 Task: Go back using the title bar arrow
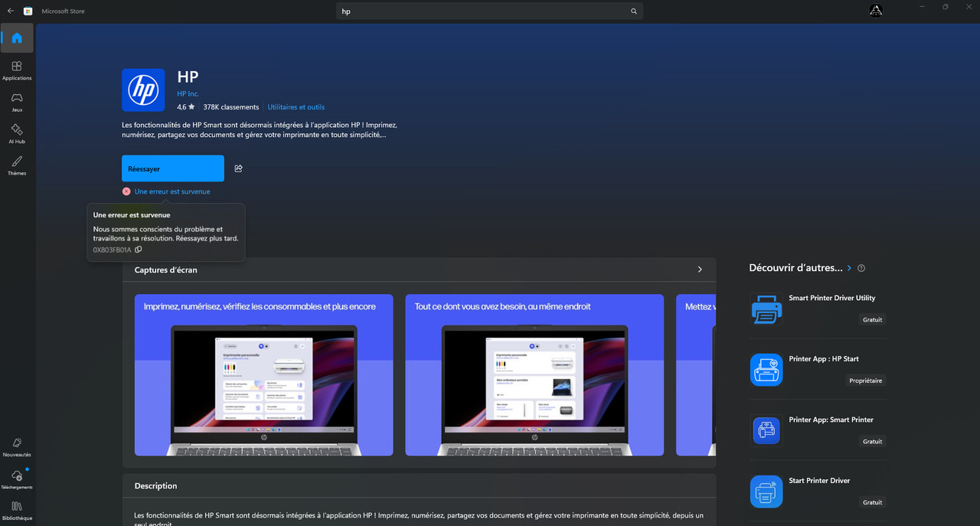10,11
